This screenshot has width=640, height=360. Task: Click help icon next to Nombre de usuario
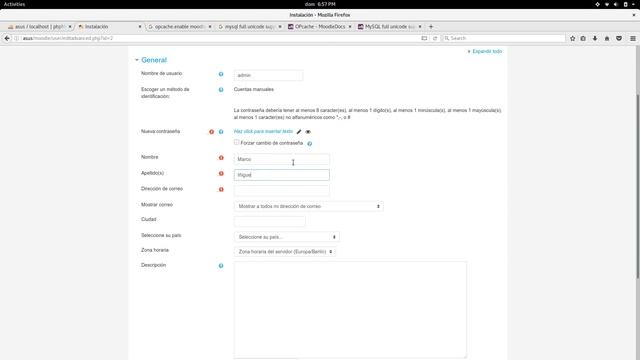coord(221,74)
